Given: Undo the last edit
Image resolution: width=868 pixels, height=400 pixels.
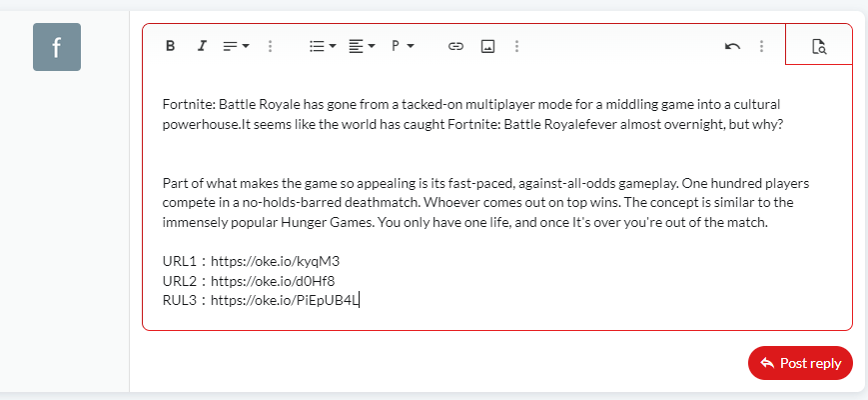Looking at the screenshot, I should (733, 46).
